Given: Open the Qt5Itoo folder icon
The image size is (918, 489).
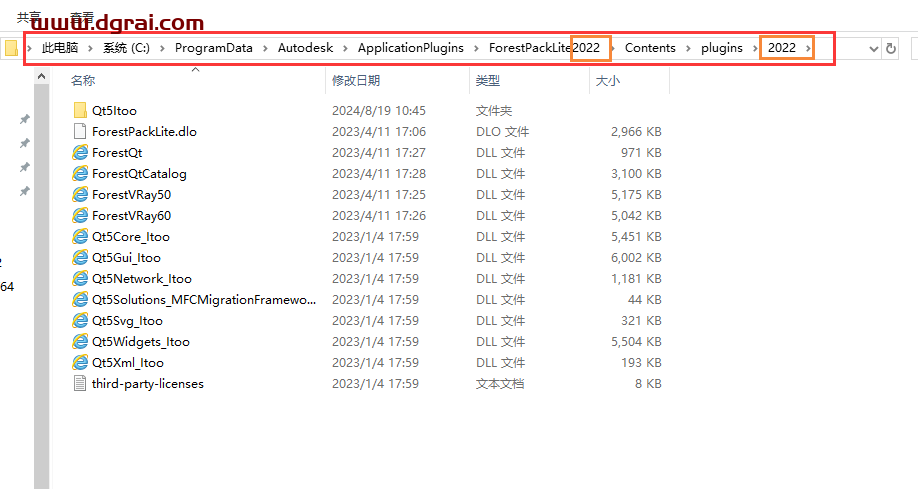Looking at the screenshot, I should [x=80, y=110].
